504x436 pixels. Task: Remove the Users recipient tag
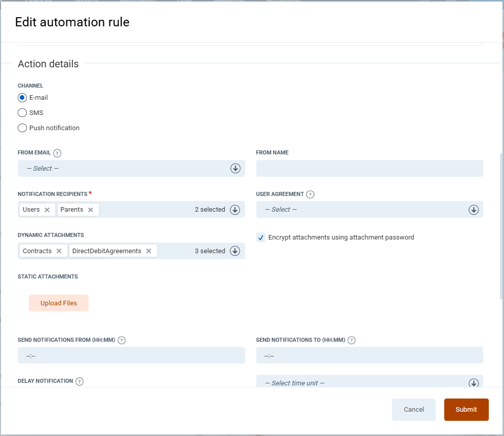coord(47,210)
